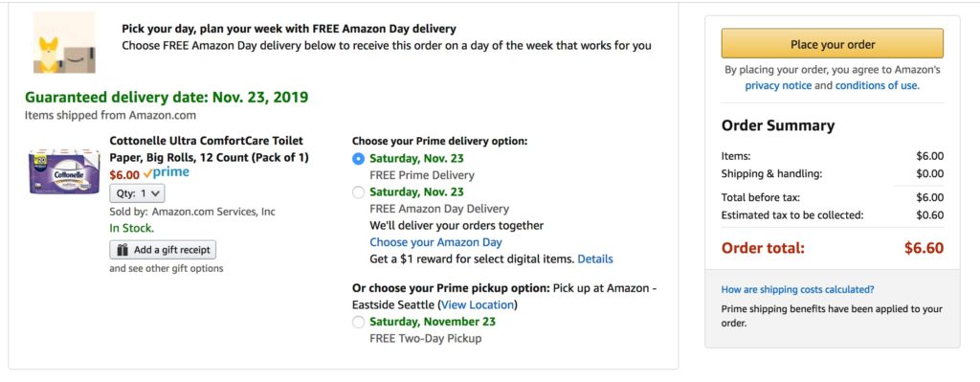Viewport: 980px width, 382px height.
Task: Select the FREE Amazon Day Delivery radio option
Action: [358, 192]
